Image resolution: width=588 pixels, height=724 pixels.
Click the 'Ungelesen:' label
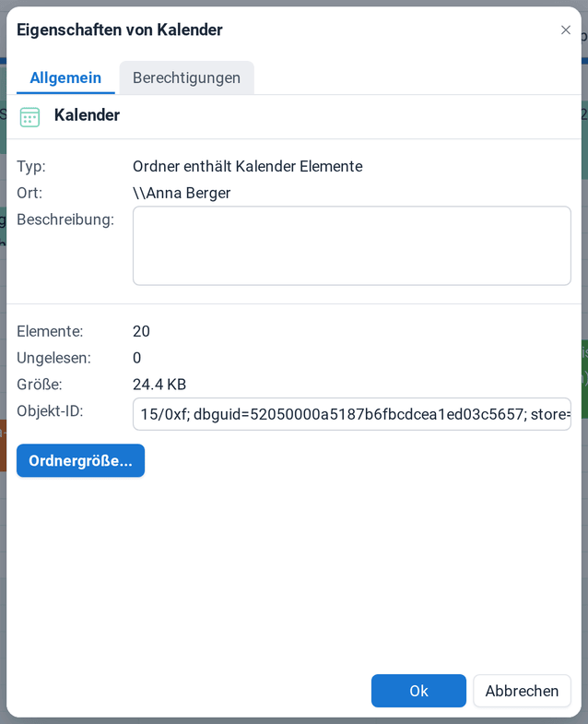click(54, 358)
